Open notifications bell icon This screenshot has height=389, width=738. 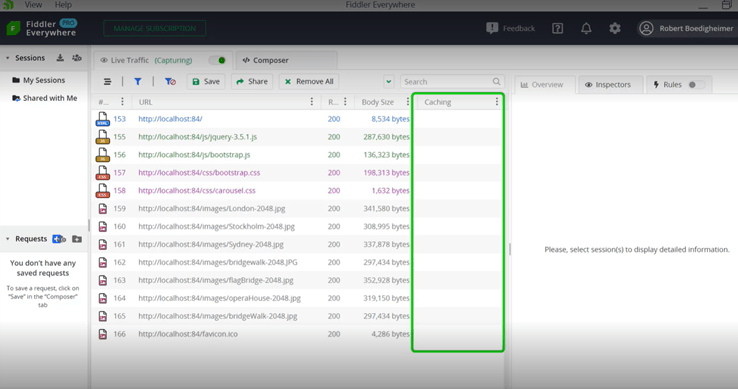point(586,28)
